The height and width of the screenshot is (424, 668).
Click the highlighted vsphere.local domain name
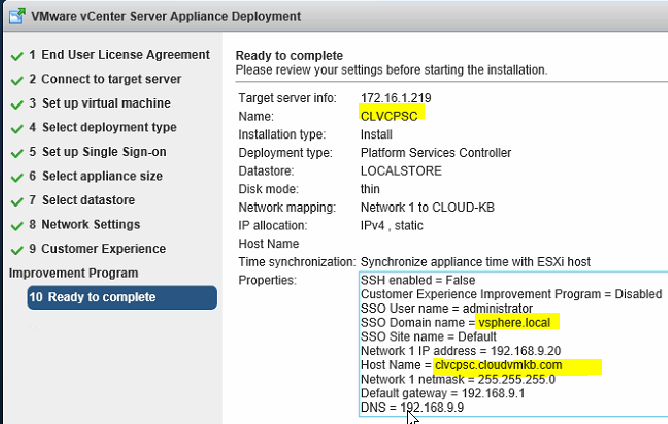(x=514, y=323)
